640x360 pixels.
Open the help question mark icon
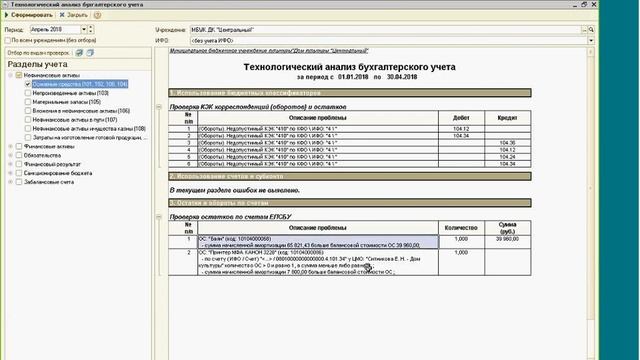97,15
